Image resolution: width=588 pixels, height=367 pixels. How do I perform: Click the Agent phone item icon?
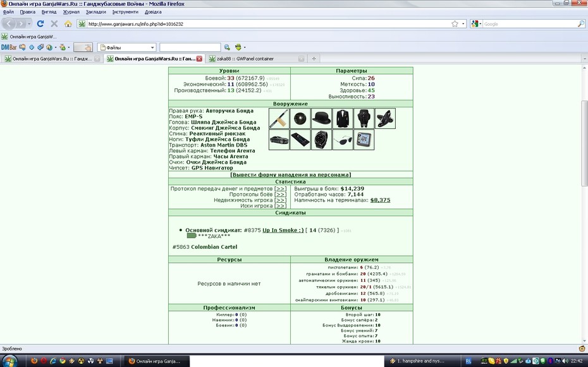click(x=300, y=140)
